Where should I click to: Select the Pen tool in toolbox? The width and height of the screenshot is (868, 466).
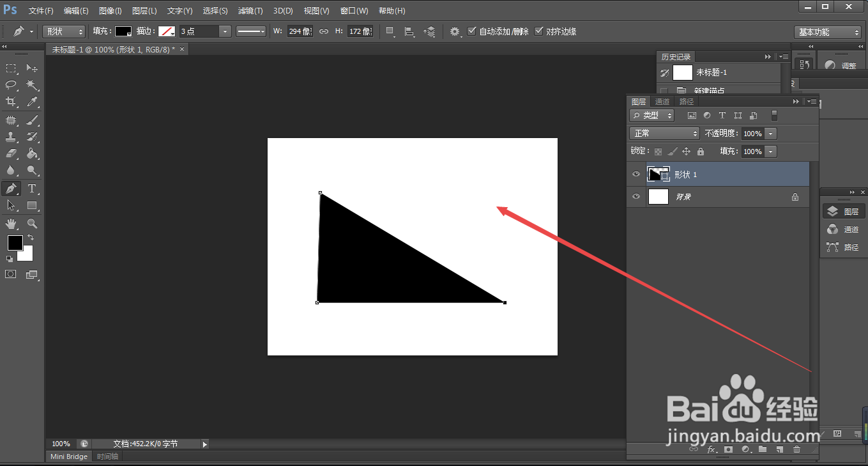click(x=11, y=189)
